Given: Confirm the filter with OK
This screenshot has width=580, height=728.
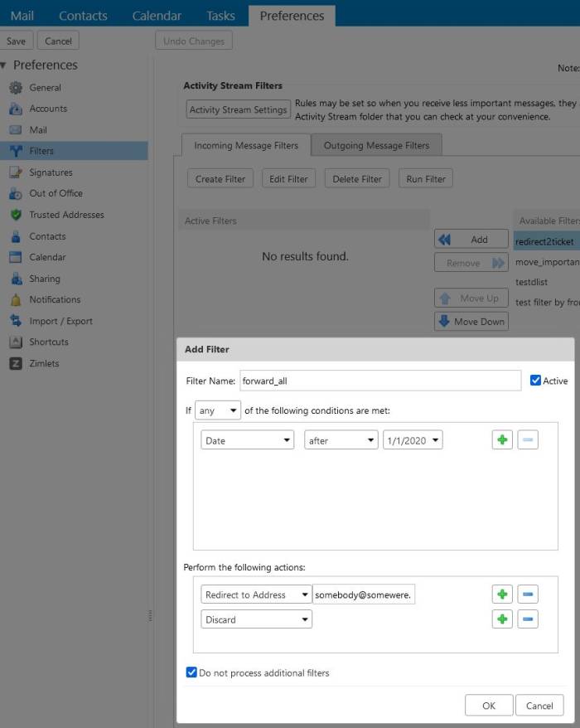Looking at the screenshot, I should click(488, 705).
